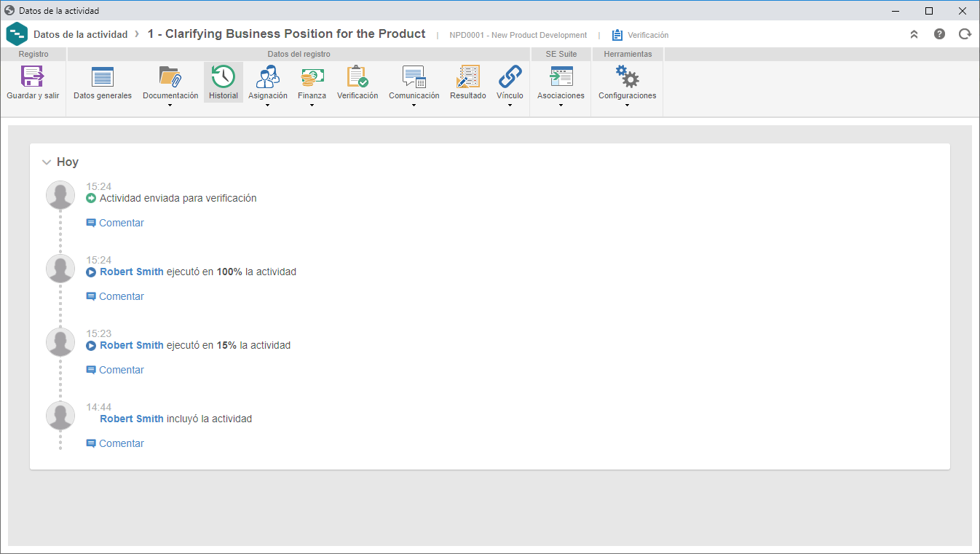Open the Finanza money icon

pos(312,76)
